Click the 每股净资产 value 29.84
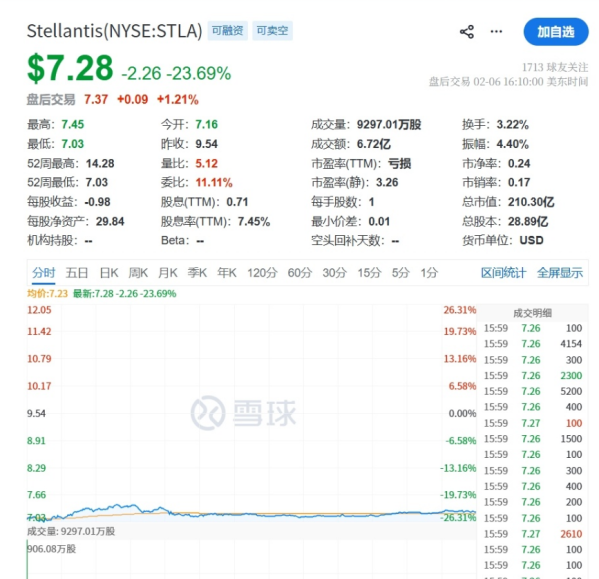Image resolution: width=599 pixels, height=579 pixels. [x=110, y=222]
